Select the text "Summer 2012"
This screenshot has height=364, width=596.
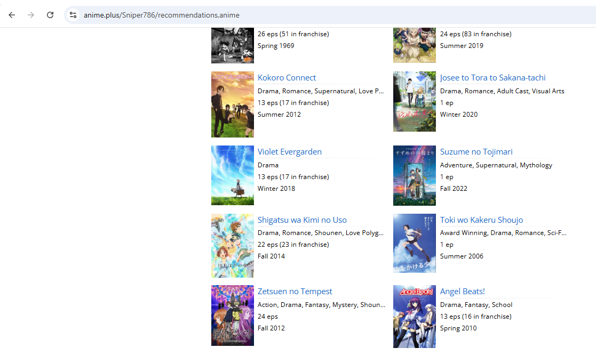279,114
